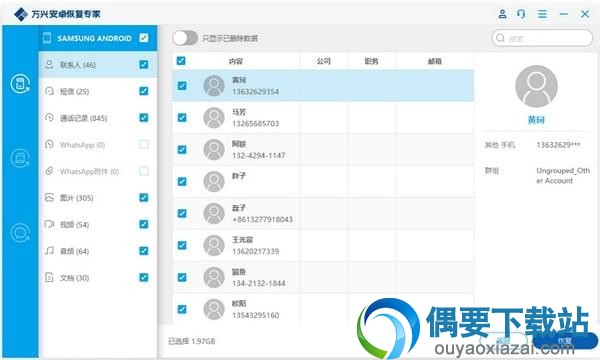
Task: Click the WhatsApp attachments paperclip icon
Action: (49, 171)
